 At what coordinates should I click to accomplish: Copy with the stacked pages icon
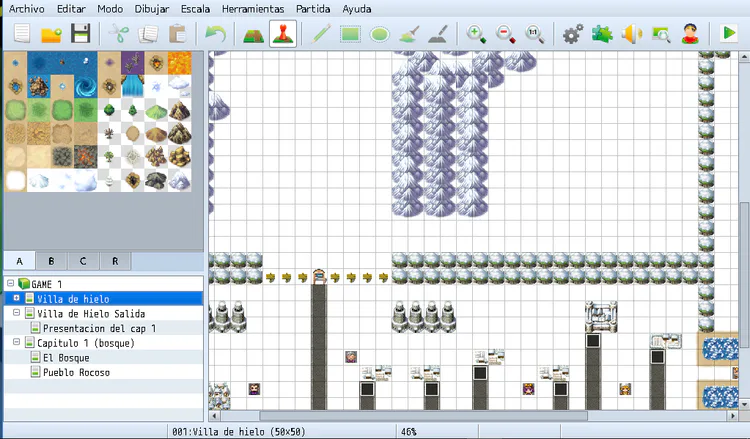coord(148,34)
